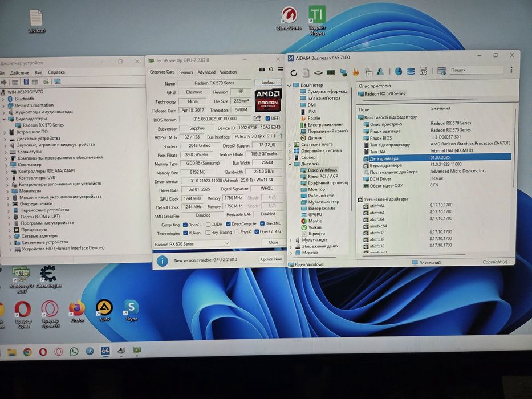Viewport: 532px width, 399px height.
Task: Click the AIDA64 details pane vertical scrollbar
Action: (x=514, y=149)
